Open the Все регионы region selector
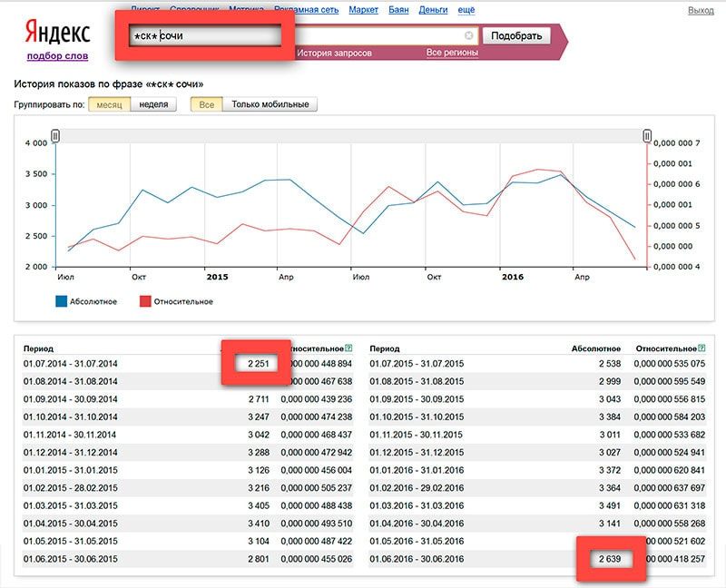 tap(452, 53)
